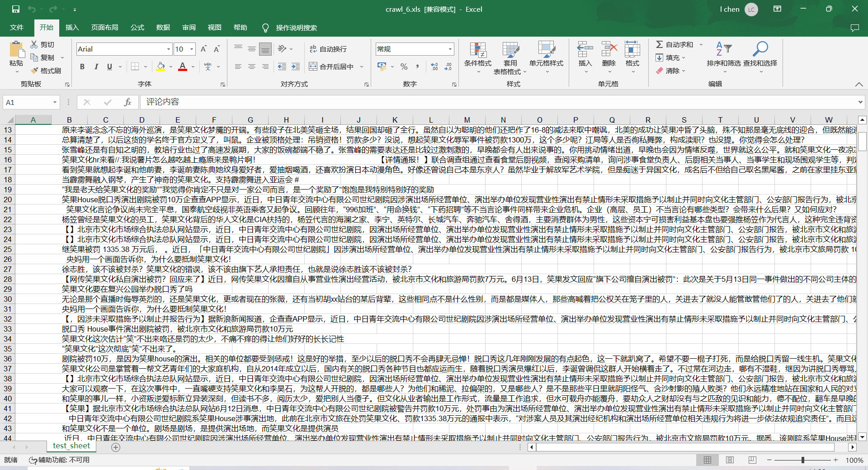Click the 填充 (Fill) button

point(671,57)
